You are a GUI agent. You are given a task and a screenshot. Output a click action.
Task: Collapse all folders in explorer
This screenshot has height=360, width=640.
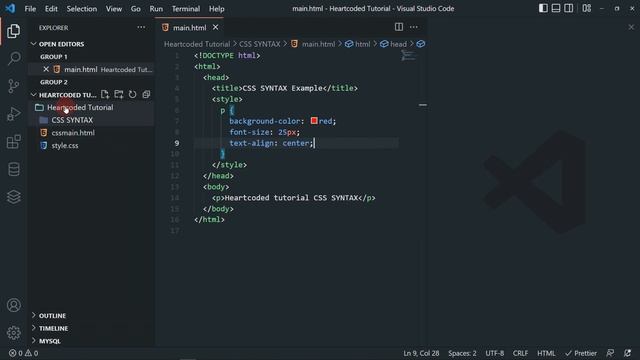click(x=146, y=94)
